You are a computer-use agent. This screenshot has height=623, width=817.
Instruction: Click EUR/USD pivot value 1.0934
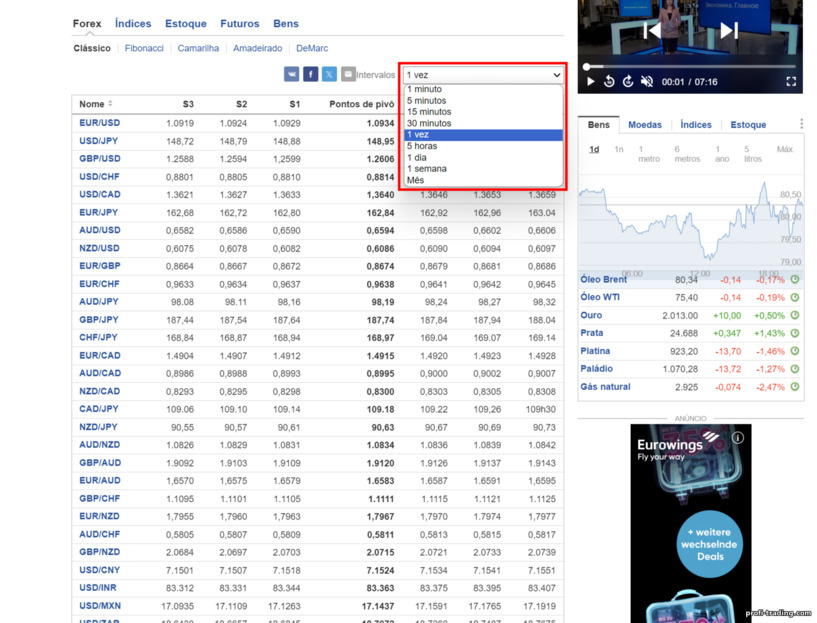point(380,123)
